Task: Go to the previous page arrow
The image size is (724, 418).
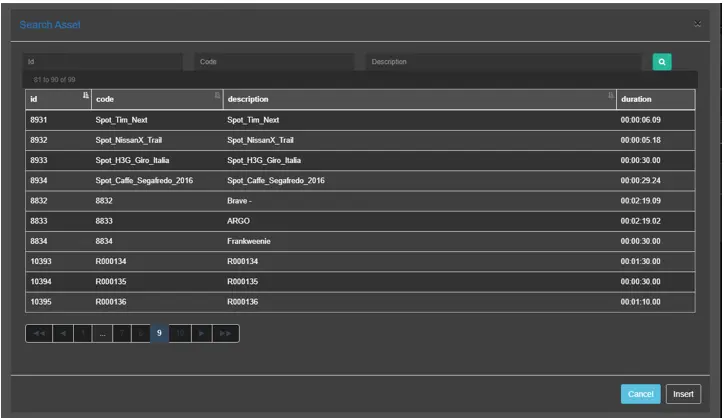Action: point(61,333)
